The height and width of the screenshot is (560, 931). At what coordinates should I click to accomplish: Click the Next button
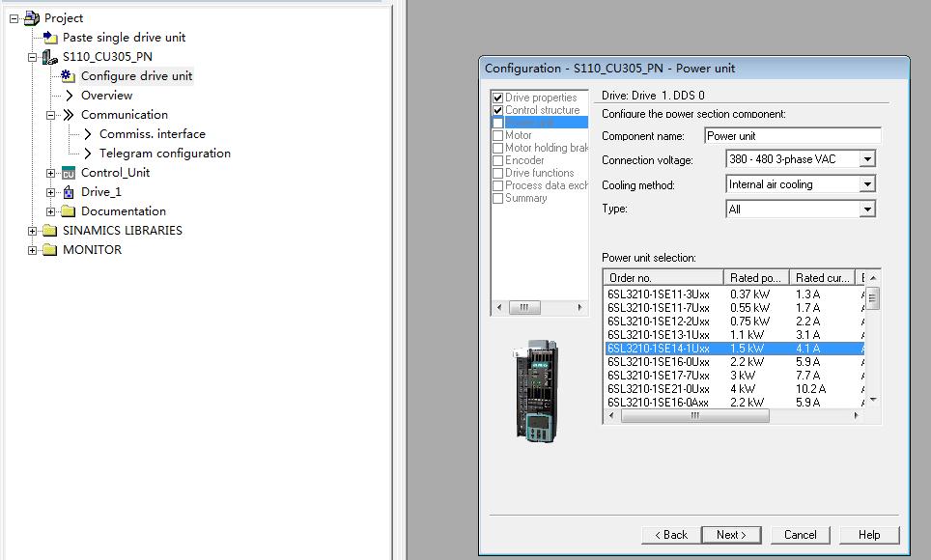(731, 535)
